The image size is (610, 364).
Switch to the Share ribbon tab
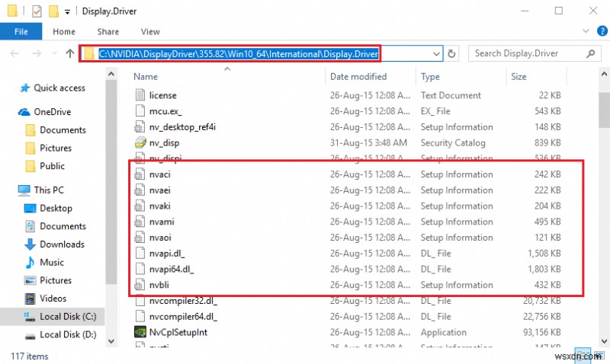(108, 31)
